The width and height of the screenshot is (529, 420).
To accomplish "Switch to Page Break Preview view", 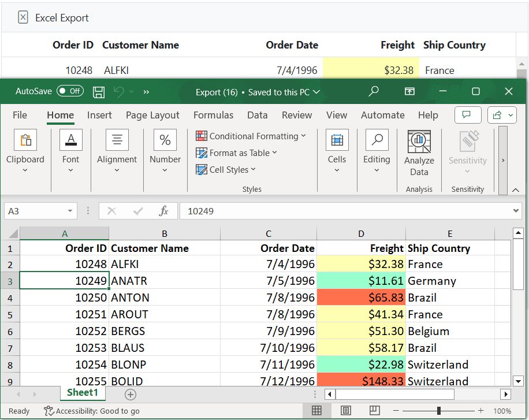I will pyautogui.click(x=374, y=411).
